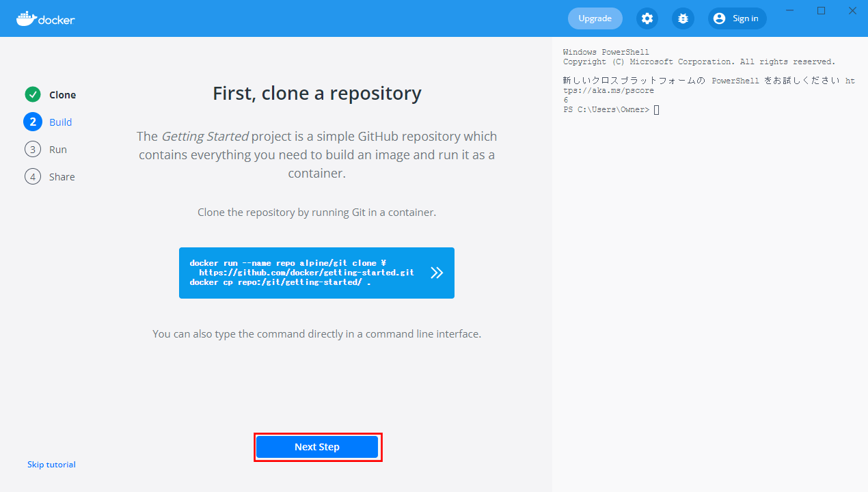Click the 'Copyright (C) Microsoft Corporation' line

(699, 61)
